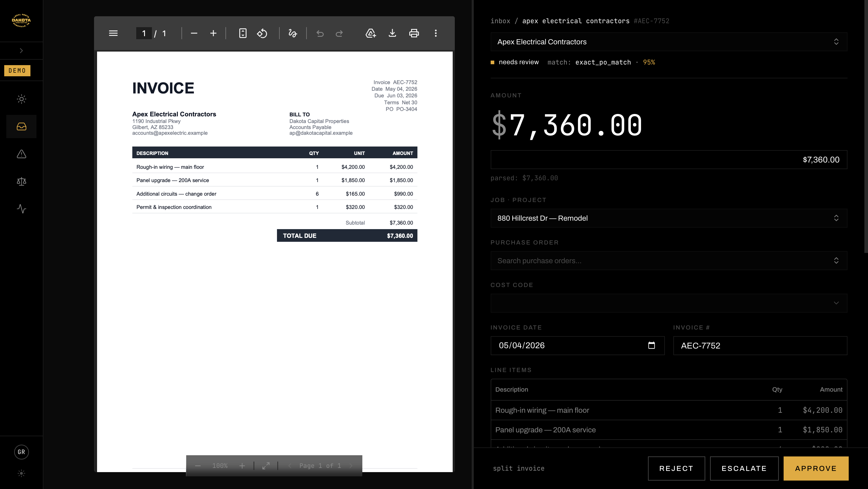868x489 pixels.
Task: Open the PDF more-options menu
Action: [x=436, y=33]
